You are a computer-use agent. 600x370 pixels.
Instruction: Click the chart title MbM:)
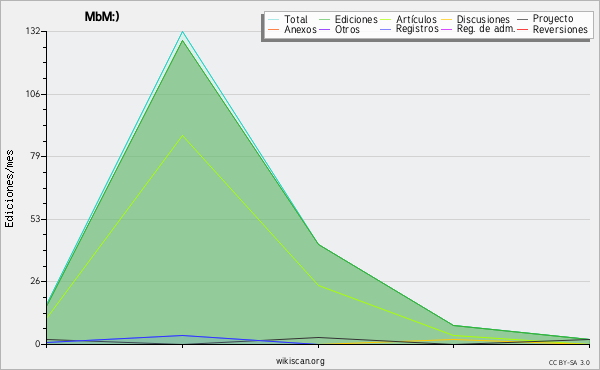tap(102, 16)
